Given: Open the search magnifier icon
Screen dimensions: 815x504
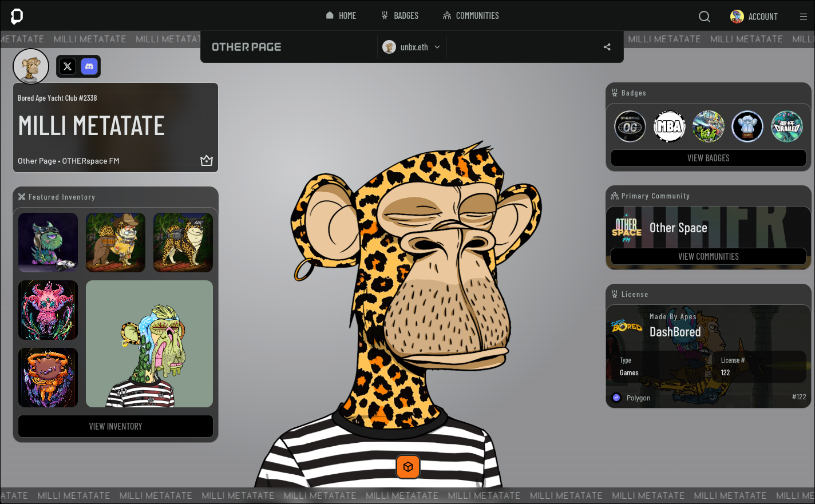Looking at the screenshot, I should [705, 17].
